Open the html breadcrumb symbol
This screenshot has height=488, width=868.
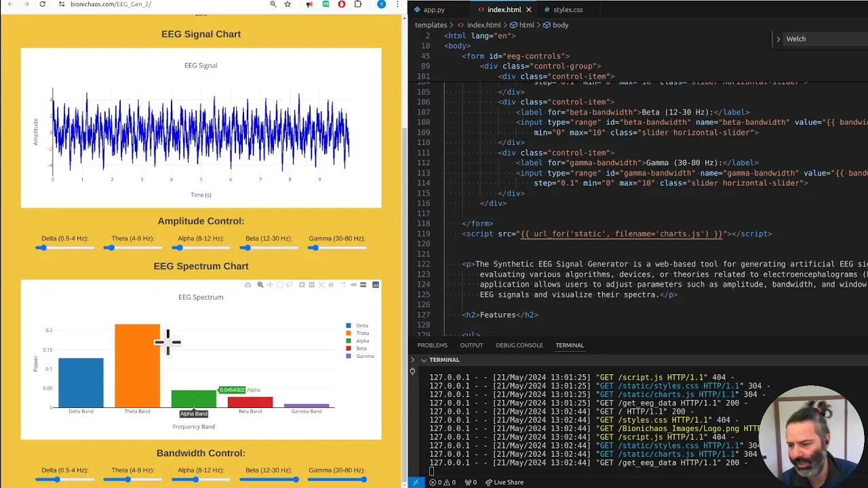pyautogui.click(x=521, y=25)
